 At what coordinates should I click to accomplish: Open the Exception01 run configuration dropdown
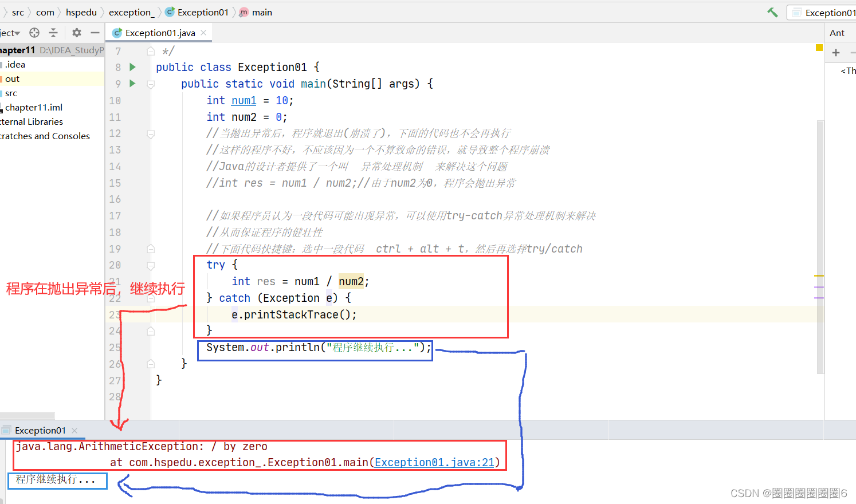(823, 12)
